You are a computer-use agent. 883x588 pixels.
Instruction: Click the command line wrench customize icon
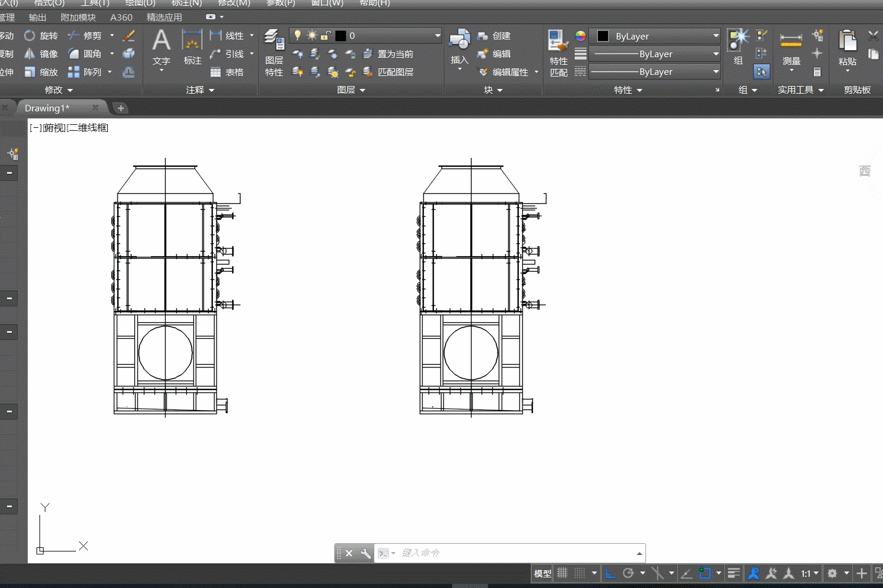(365, 553)
